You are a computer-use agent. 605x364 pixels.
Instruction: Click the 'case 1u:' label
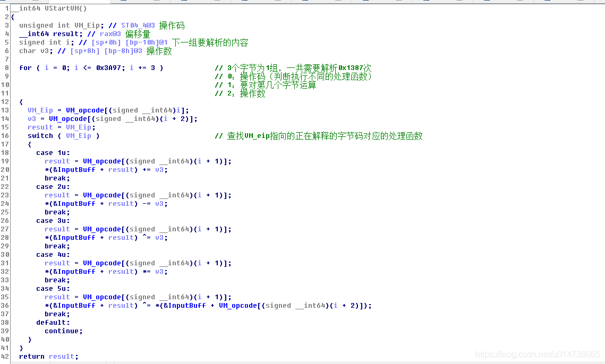point(53,153)
